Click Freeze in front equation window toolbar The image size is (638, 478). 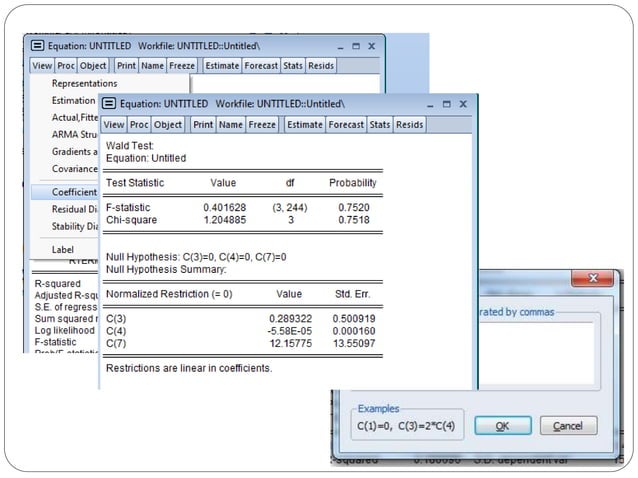tap(262, 125)
